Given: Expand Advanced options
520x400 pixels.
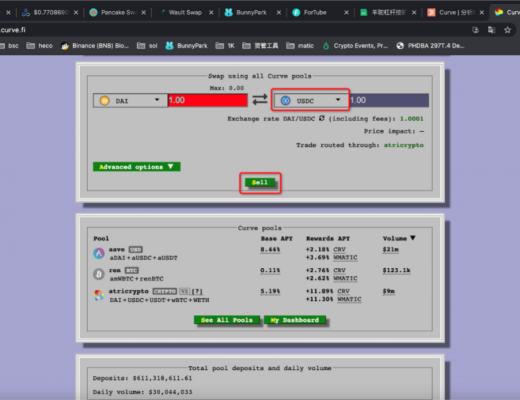Looking at the screenshot, I should pos(137,167).
